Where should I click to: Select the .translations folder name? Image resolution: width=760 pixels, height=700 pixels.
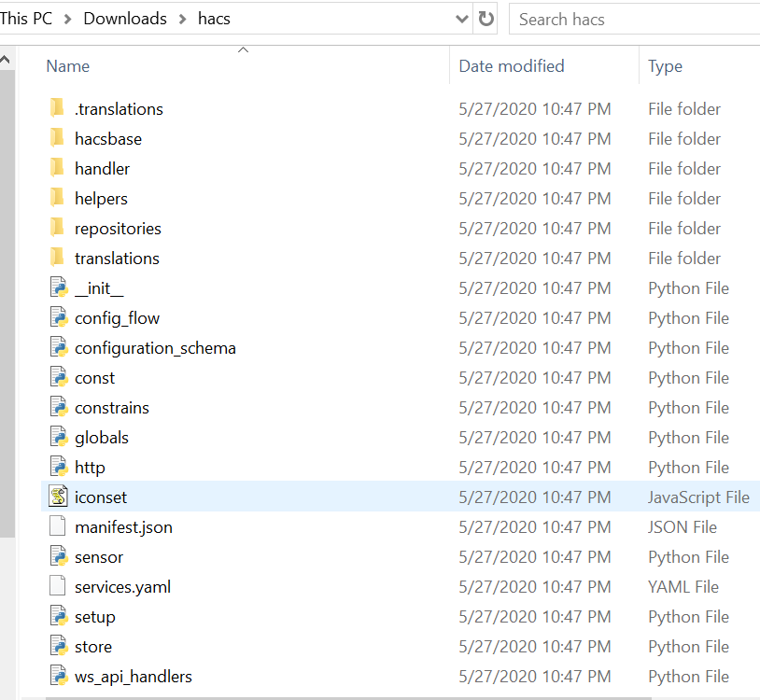119,108
